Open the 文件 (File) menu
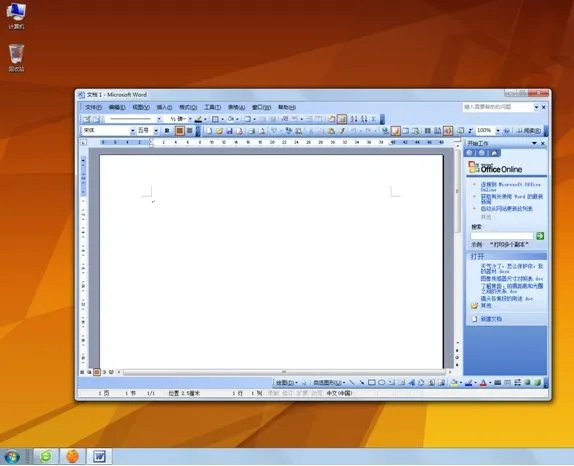Viewport: 574px width, 466px height. pyautogui.click(x=93, y=107)
